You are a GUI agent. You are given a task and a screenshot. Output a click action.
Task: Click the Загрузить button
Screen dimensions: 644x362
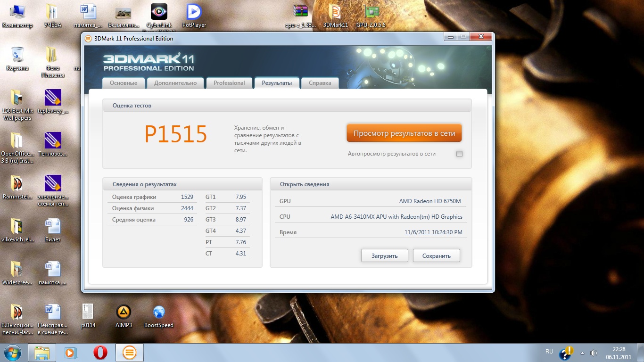pyautogui.click(x=385, y=256)
